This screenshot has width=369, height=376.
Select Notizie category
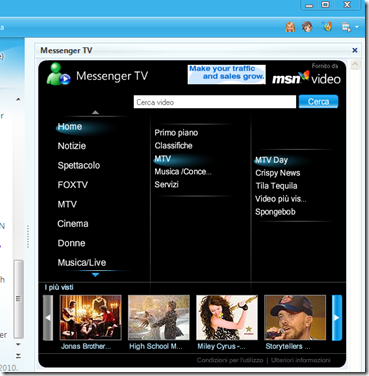pyautogui.click(x=72, y=146)
